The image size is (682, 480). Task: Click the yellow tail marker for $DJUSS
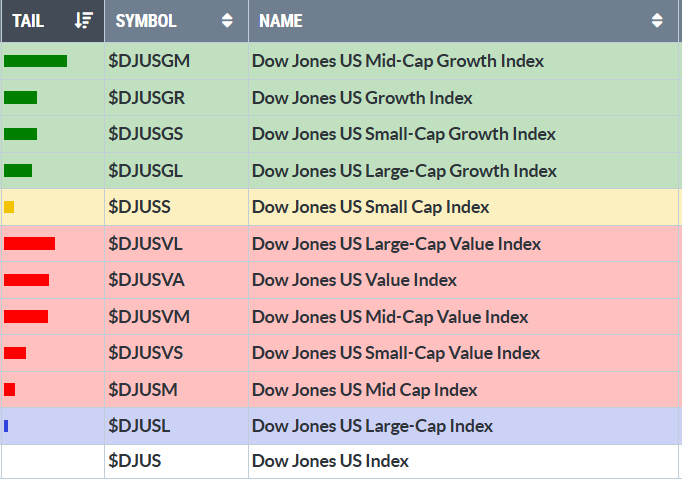pyautogui.click(x=9, y=207)
